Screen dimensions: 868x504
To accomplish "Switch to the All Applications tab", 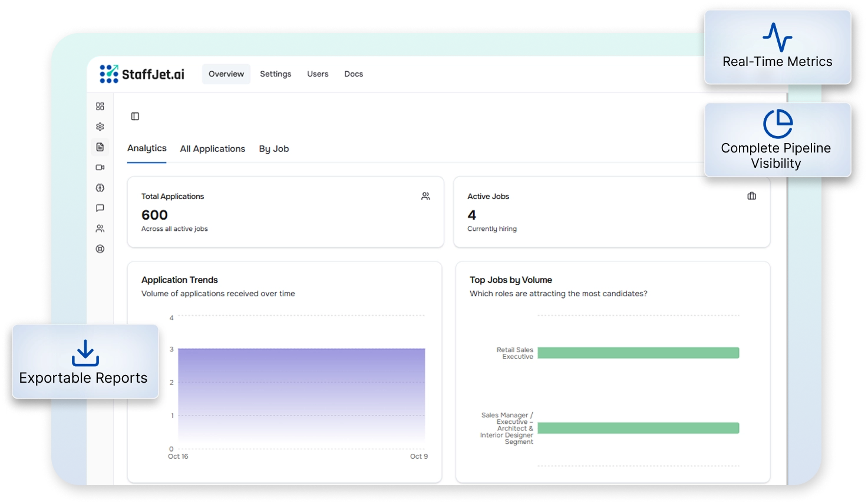I will click(212, 149).
